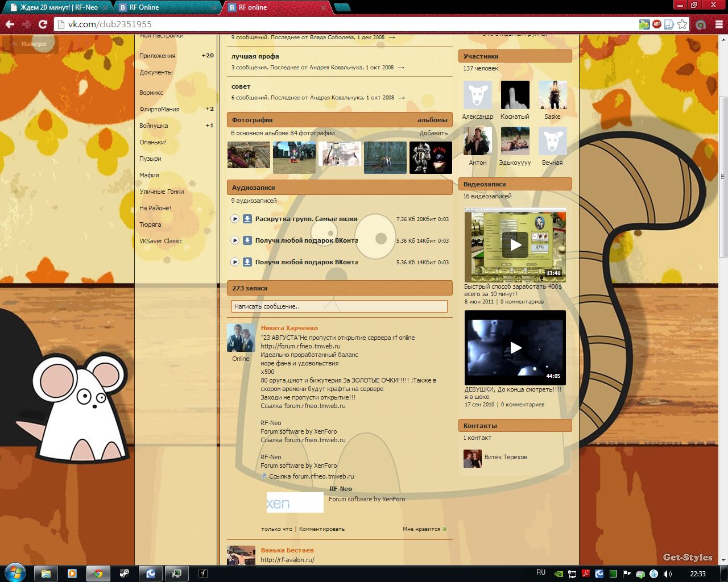728x582 pixels.
Task: Open the first photo thumbnail in the album
Action: click(249, 155)
